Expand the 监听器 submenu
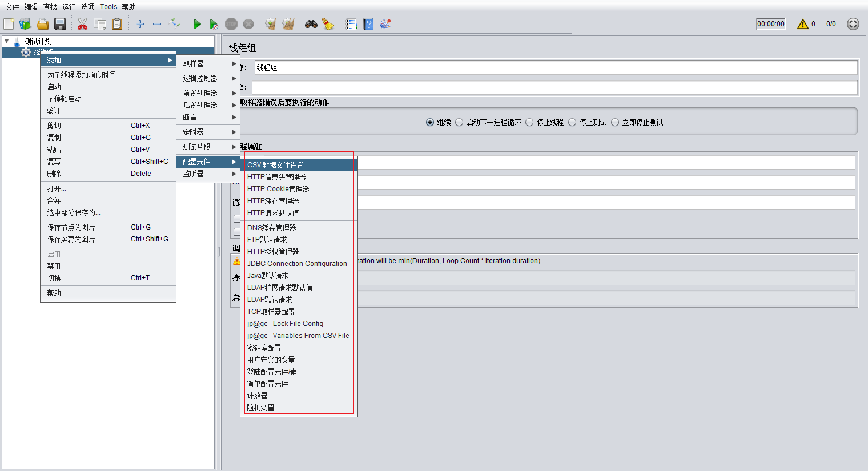The width and height of the screenshot is (868, 471). pyautogui.click(x=208, y=174)
